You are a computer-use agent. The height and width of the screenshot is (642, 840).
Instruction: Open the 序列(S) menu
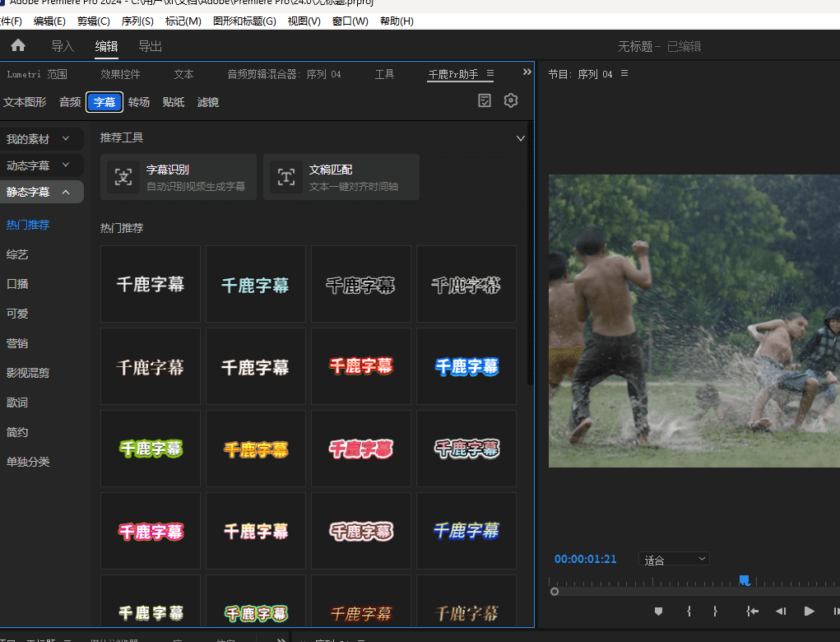click(137, 21)
